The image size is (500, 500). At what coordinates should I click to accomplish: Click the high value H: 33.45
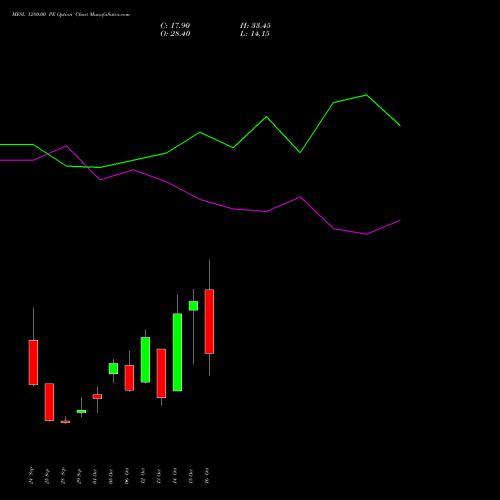point(255,26)
